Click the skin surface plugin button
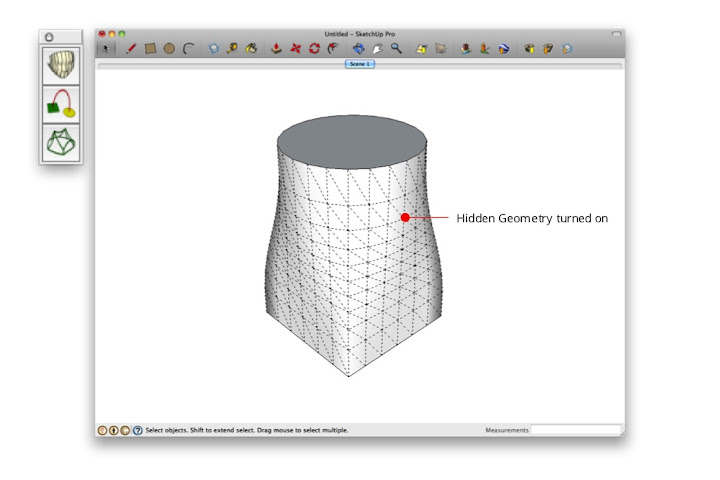This screenshot has height=480, width=720. 60,66
